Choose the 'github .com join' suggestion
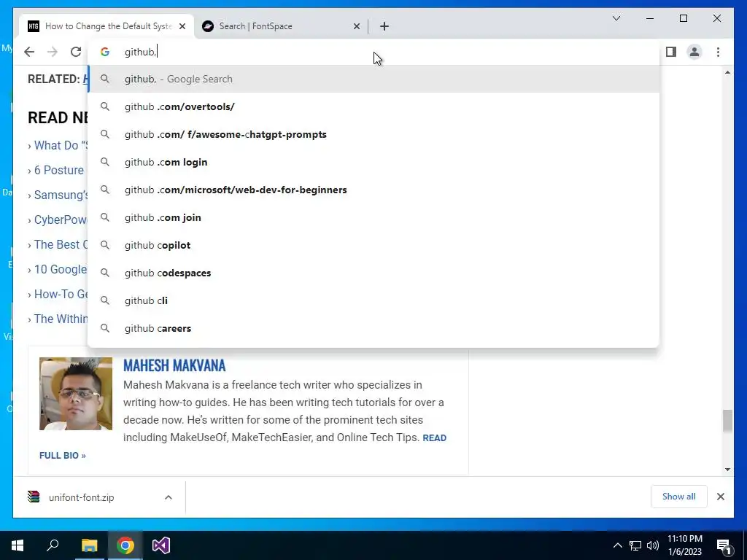The image size is (747, 560). pyautogui.click(x=373, y=217)
